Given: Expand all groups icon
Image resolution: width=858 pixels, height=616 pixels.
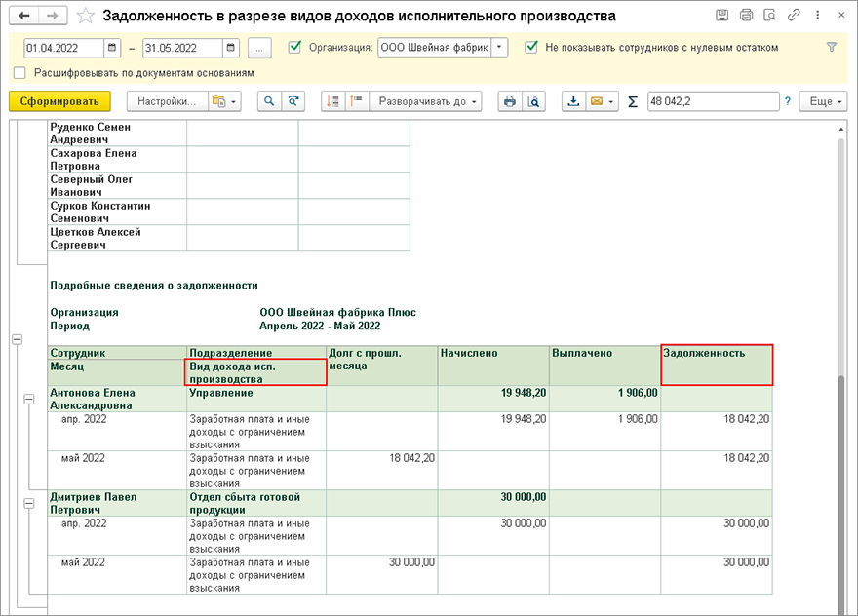Looking at the screenshot, I should tap(357, 101).
